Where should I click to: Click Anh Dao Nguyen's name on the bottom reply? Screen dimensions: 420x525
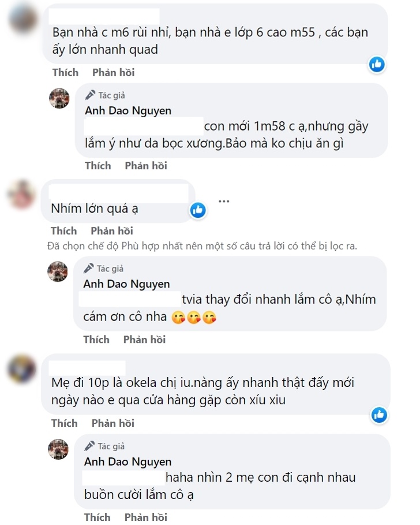point(129,461)
